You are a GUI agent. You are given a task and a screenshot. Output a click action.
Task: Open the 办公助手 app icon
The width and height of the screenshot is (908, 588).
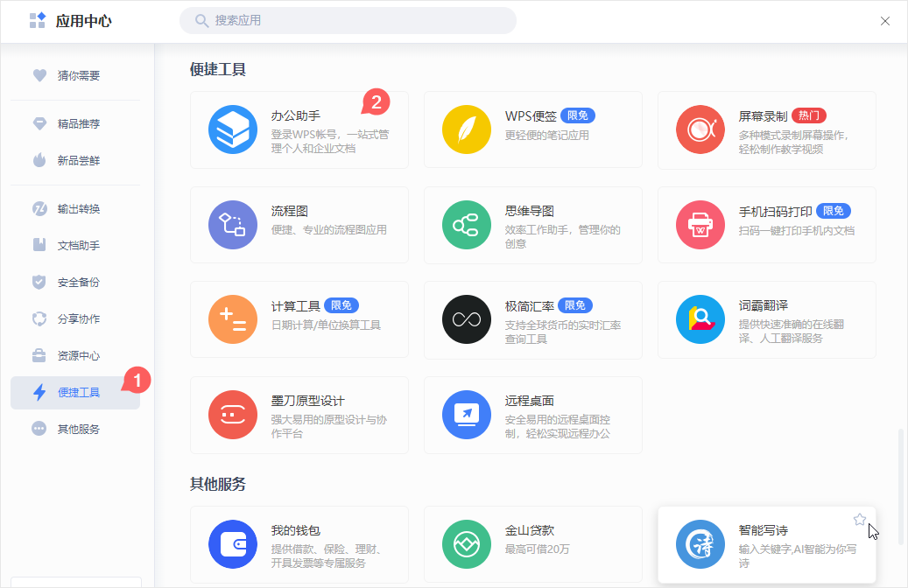click(x=232, y=129)
